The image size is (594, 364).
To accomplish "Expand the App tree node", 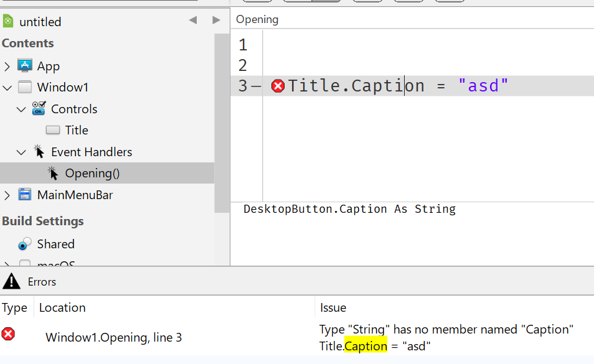I will pyautogui.click(x=7, y=66).
